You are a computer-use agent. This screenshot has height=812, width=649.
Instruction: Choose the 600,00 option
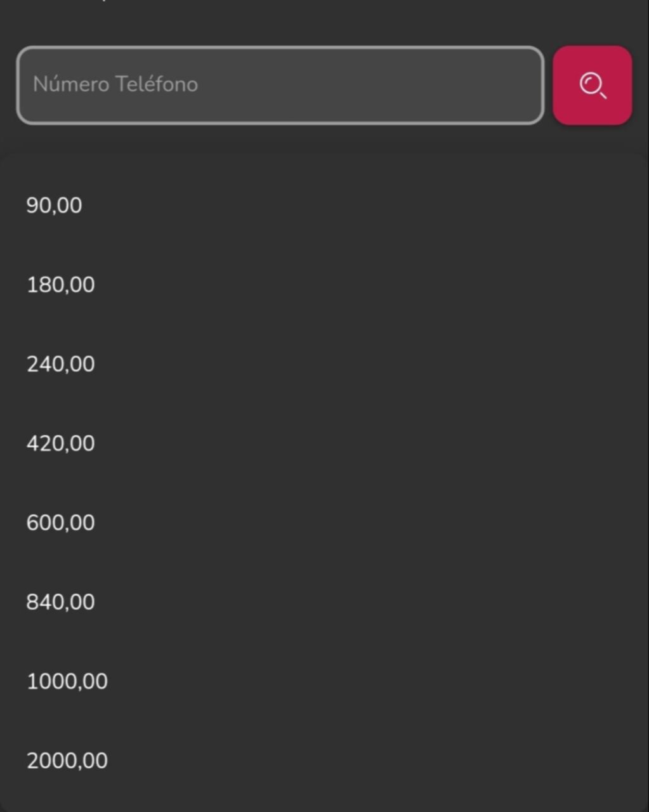pos(324,523)
